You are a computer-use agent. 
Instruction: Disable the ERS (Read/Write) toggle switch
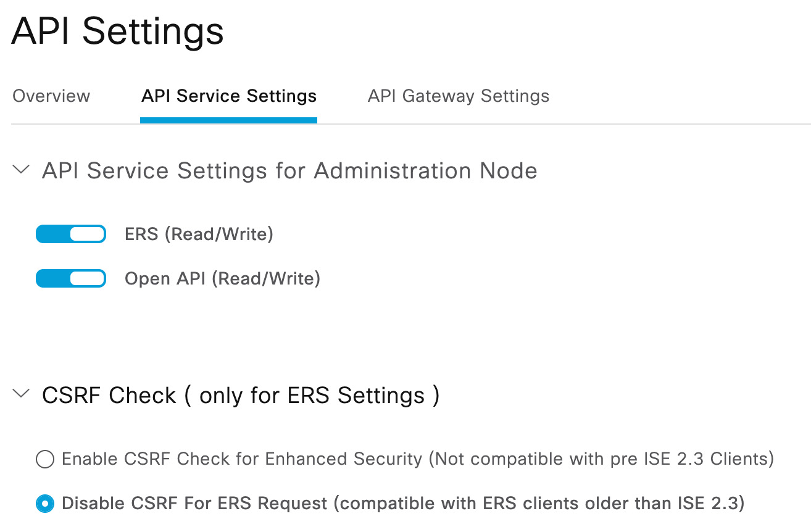pos(71,234)
